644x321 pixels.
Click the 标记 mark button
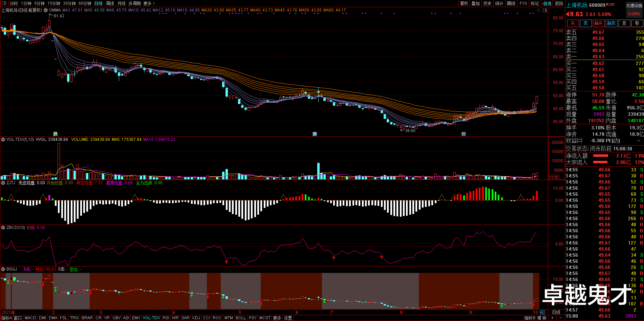point(535,3)
